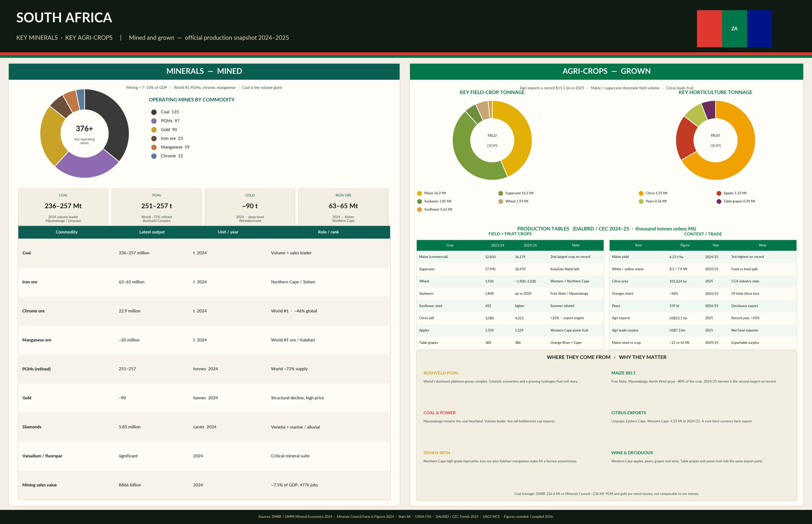Click the R866 billion mining sales value
The image size is (812, 524).
point(130,485)
